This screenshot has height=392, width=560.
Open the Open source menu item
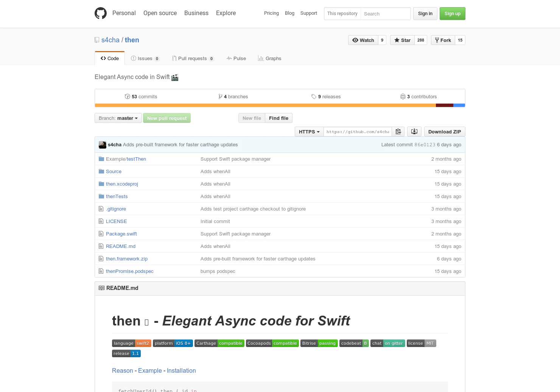[x=160, y=13]
